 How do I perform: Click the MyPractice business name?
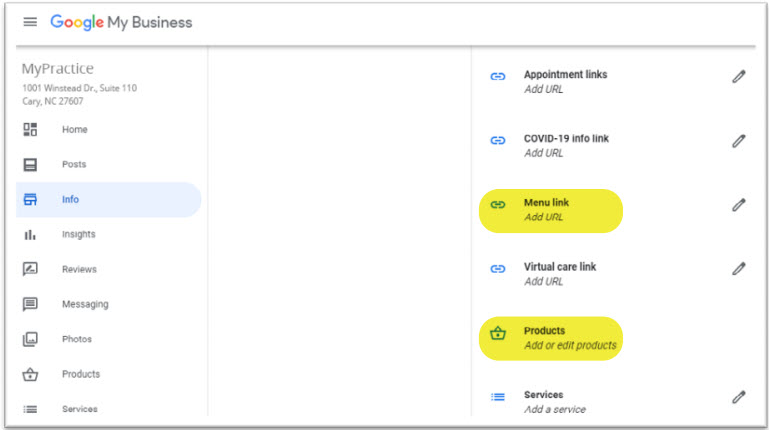click(x=57, y=69)
